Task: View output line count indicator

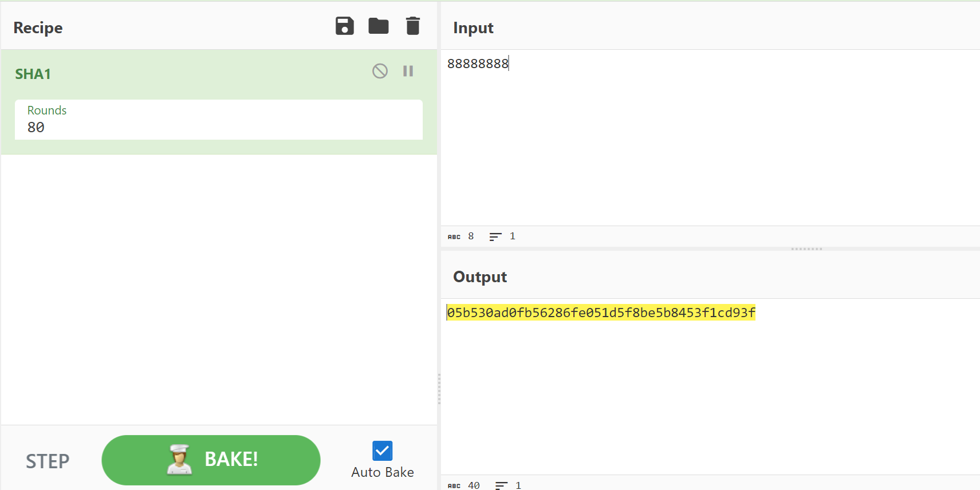Action: [508, 485]
